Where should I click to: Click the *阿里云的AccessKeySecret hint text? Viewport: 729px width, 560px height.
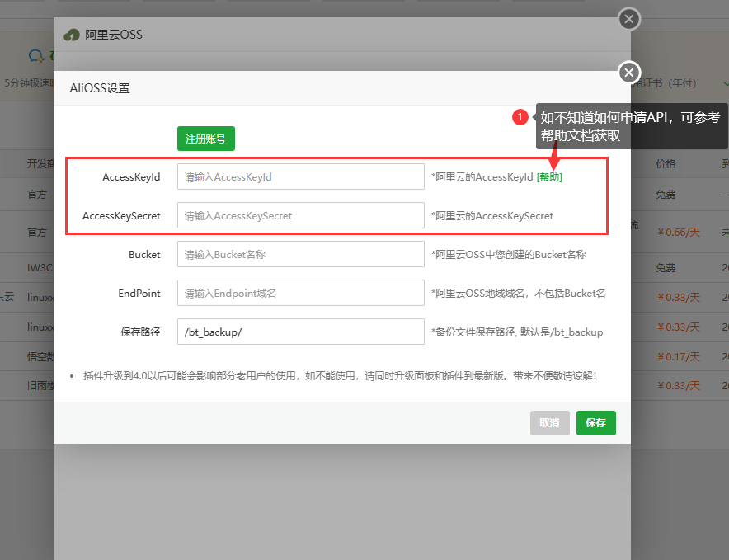tap(492, 216)
